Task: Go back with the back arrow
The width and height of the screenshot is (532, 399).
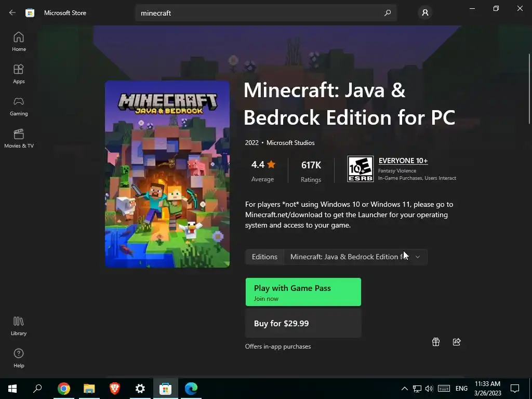Action: (x=12, y=12)
